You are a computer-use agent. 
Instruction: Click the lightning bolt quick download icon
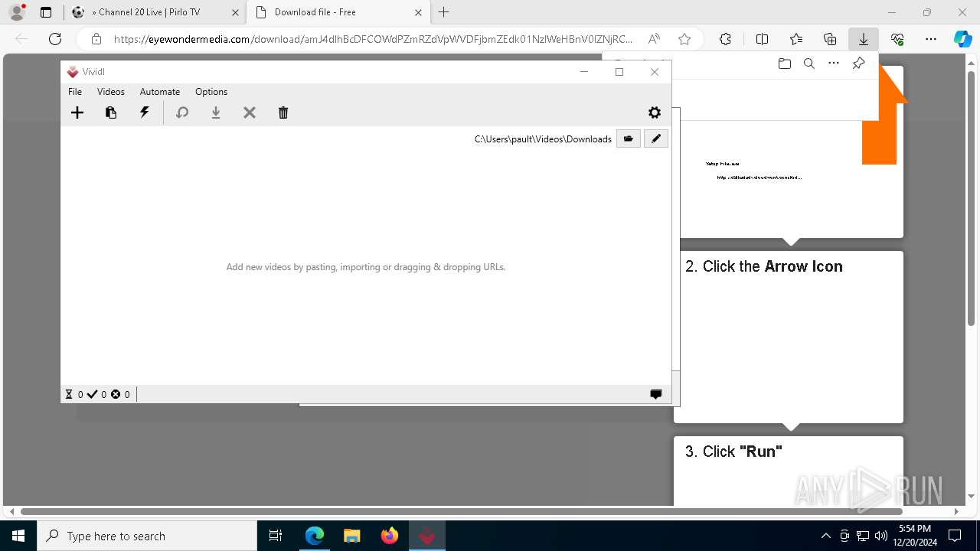coord(144,112)
